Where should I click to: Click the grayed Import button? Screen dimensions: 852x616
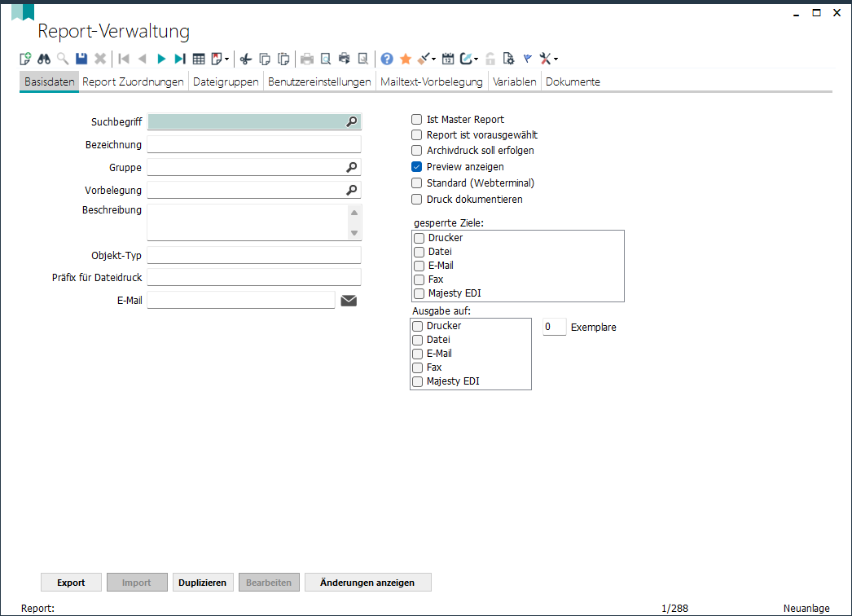[137, 583]
